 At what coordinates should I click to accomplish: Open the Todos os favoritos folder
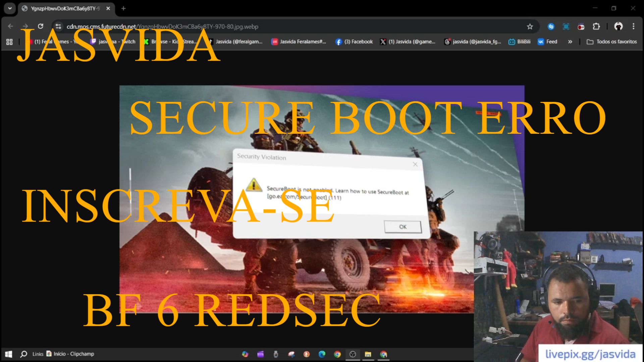tap(611, 42)
